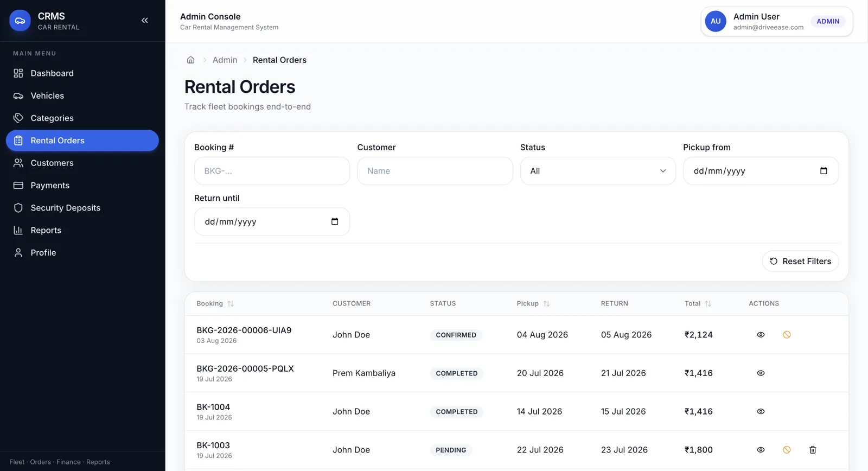Screen dimensions: 868x471
Task: Click the ₹2,124 total amount
Action: [699, 335]
